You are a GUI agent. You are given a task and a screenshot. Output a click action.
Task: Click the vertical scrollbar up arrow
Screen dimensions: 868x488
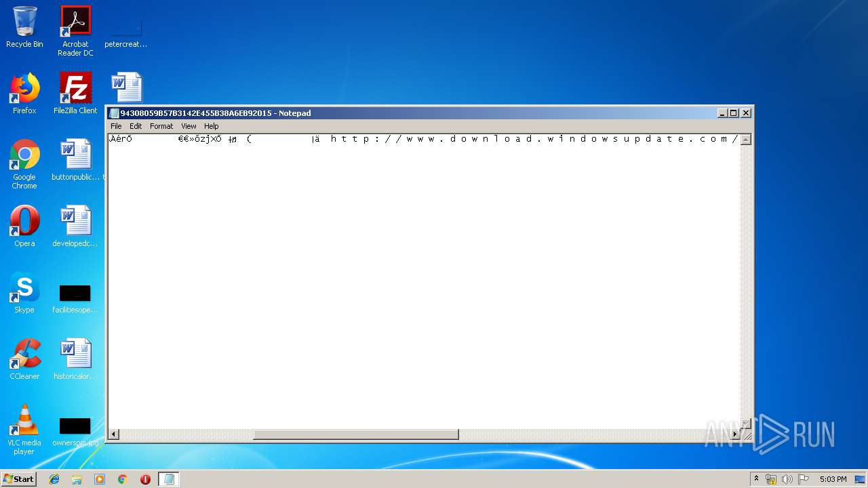click(x=745, y=140)
